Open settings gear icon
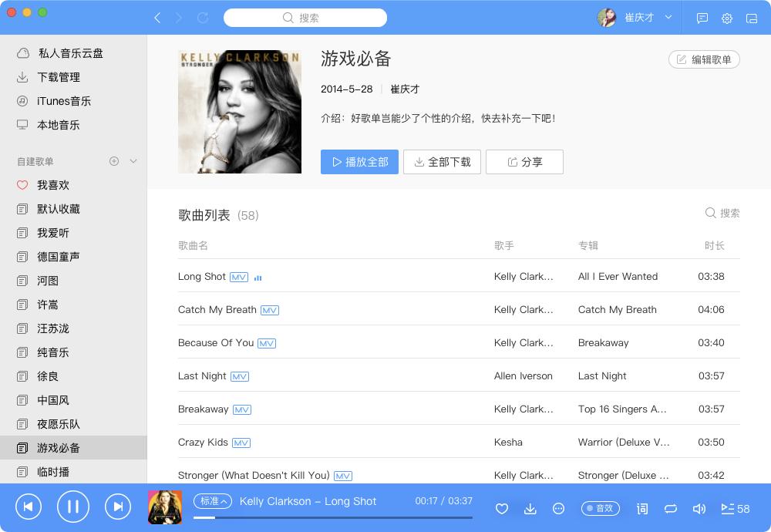This screenshot has height=532, width=771. (x=727, y=19)
